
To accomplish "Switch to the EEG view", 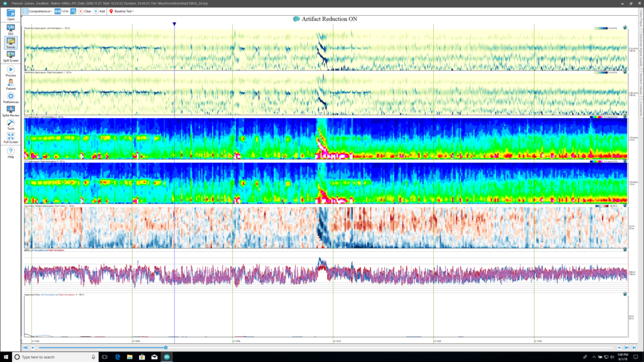I will [x=11, y=30].
